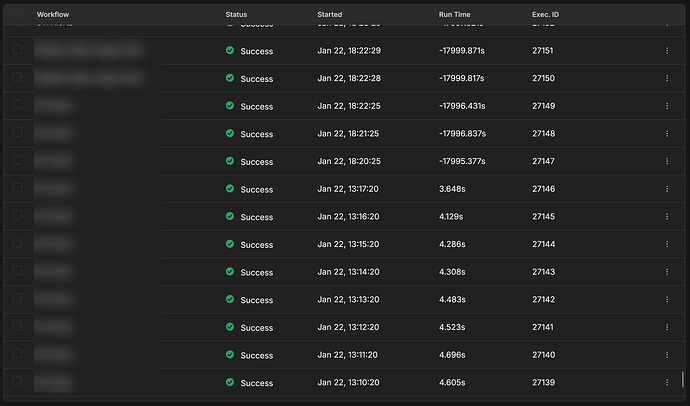Click the success status icon on row 27145
This screenshot has width=690, height=406.
coord(230,217)
